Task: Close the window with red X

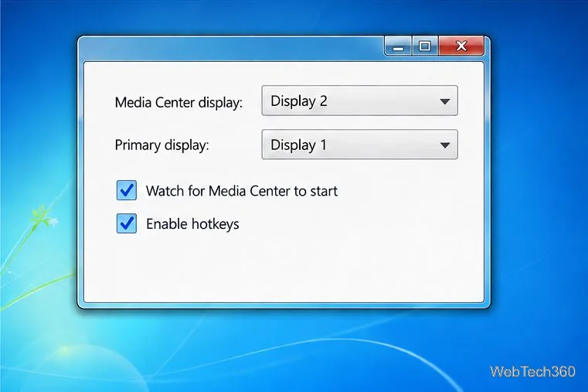Action: point(461,46)
